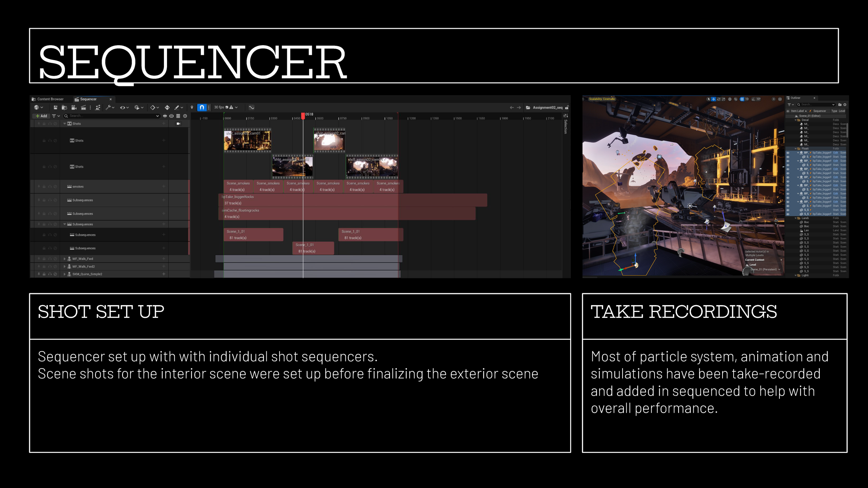Toggle camera lock on Shots track

(178, 124)
